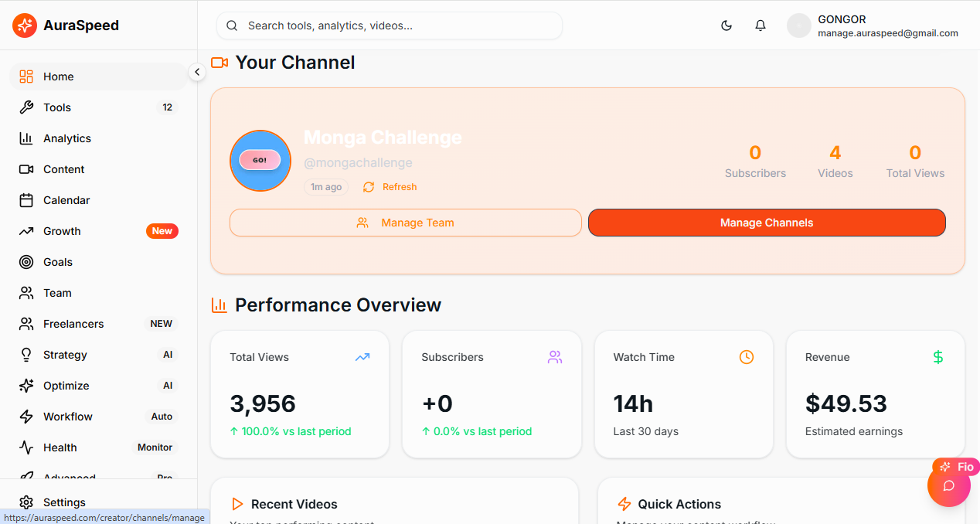Select the Analytics icon in the sidebar
The image size is (980, 524).
click(x=26, y=138)
